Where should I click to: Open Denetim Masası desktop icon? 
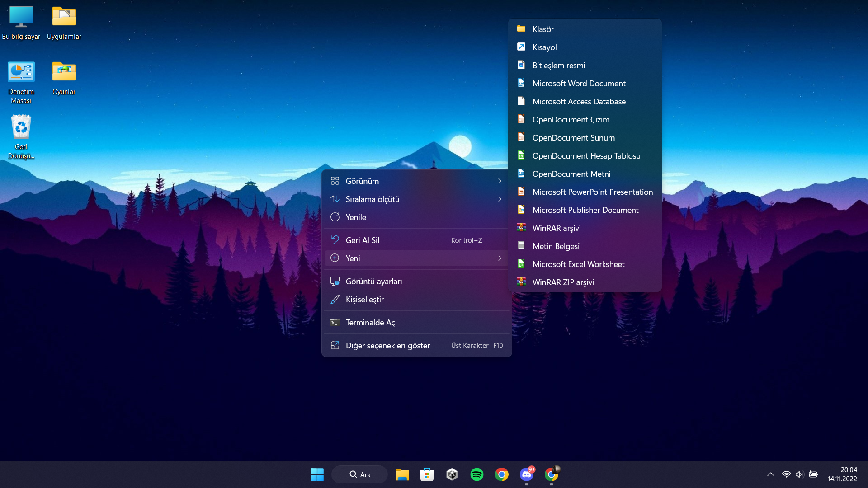coord(21,72)
